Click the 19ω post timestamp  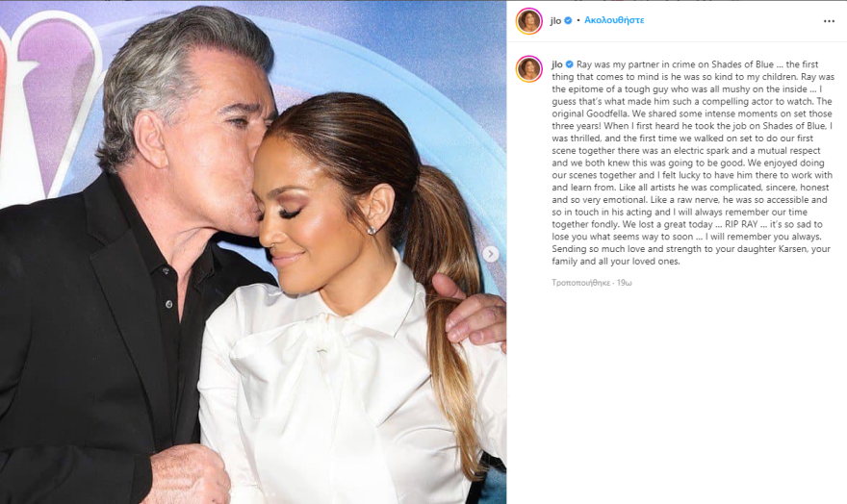click(625, 283)
